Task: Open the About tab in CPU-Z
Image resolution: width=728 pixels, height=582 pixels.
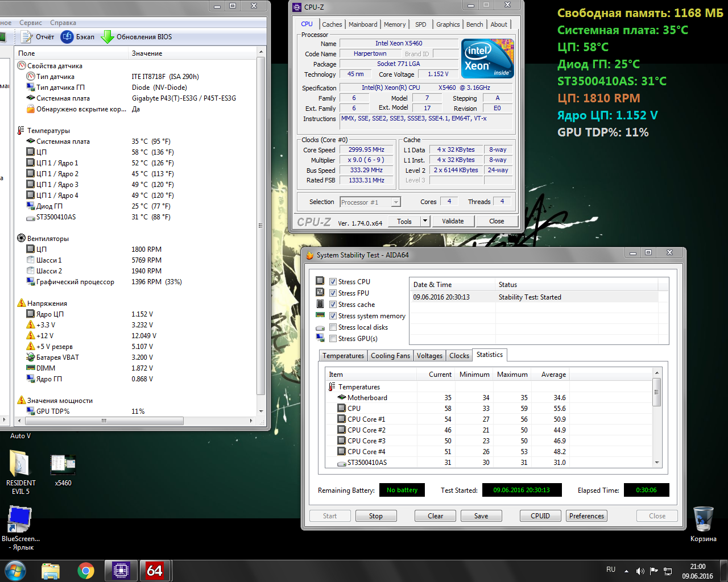Action: [x=499, y=24]
